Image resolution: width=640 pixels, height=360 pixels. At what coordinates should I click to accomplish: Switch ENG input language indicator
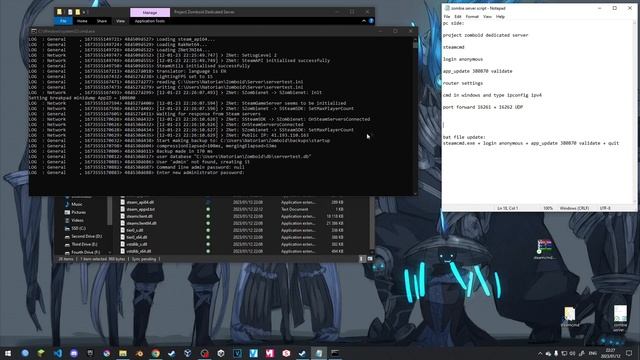click(593, 353)
